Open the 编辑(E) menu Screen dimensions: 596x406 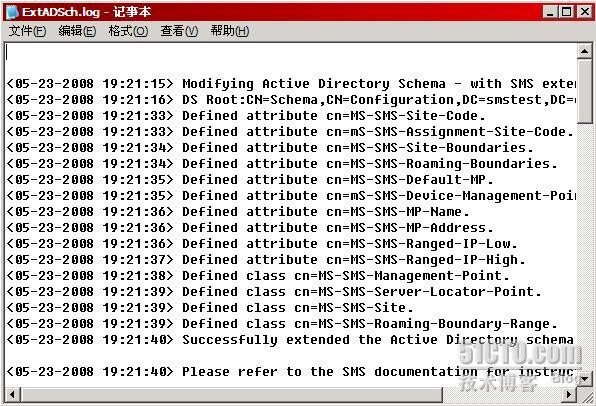[77, 31]
